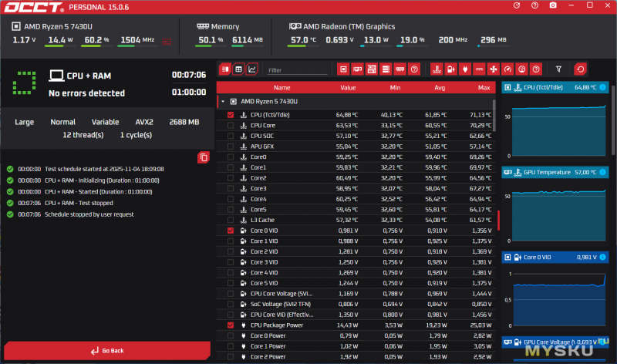Screen dimensions: 617x364
Task: Reset sensor min/max values with the refresh icon
Action: [580, 69]
